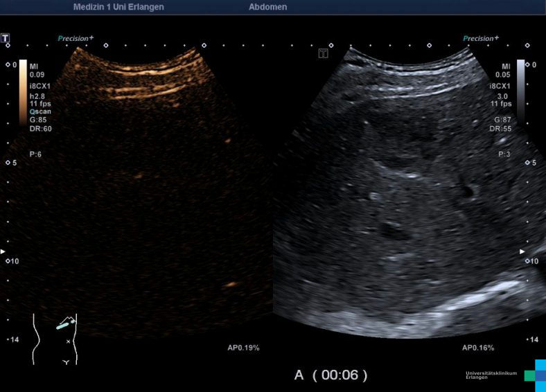Select the body marker pictogram with probe
The height and width of the screenshot is (392, 546).
[x=55, y=339]
